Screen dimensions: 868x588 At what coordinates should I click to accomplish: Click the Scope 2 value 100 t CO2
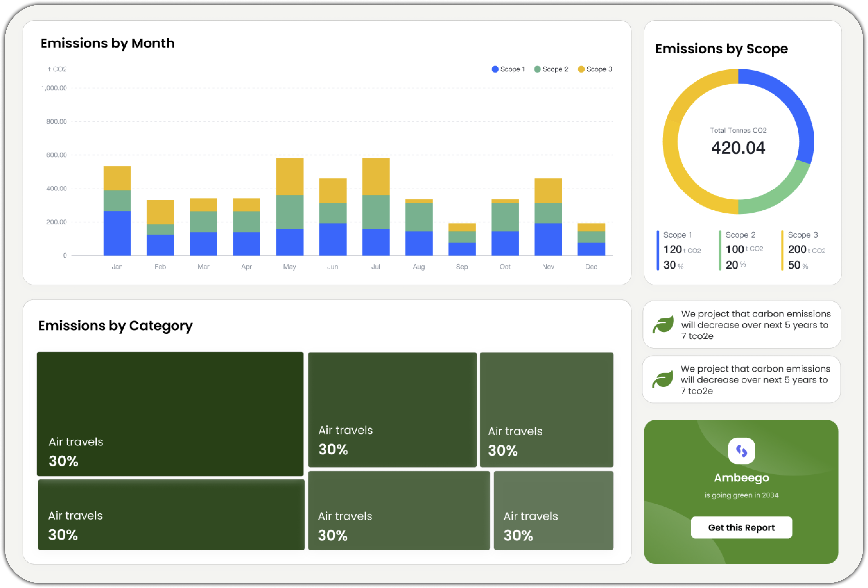tap(744, 249)
